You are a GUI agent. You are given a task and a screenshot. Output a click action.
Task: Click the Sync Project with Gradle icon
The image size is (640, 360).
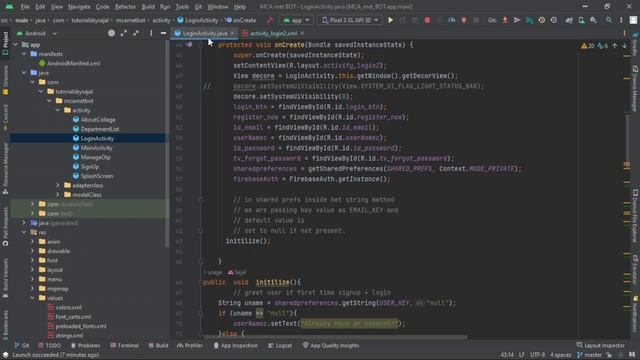(569, 20)
